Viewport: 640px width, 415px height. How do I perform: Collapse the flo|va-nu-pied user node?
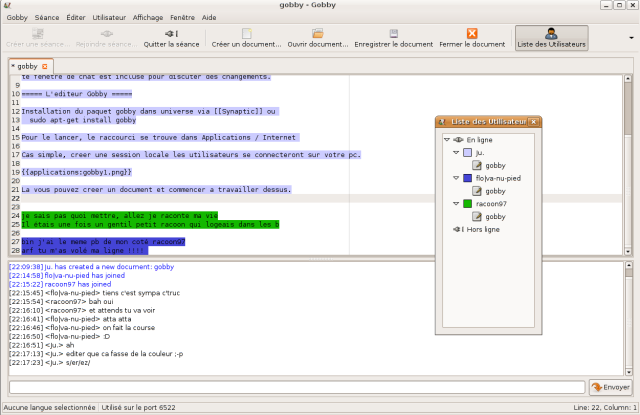coord(456,178)
